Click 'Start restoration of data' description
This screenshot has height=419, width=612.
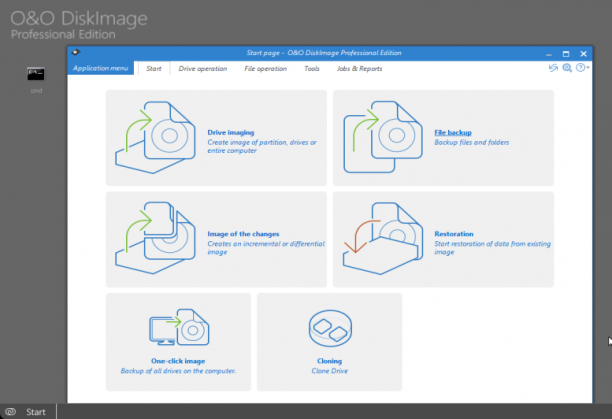[492, 248]
